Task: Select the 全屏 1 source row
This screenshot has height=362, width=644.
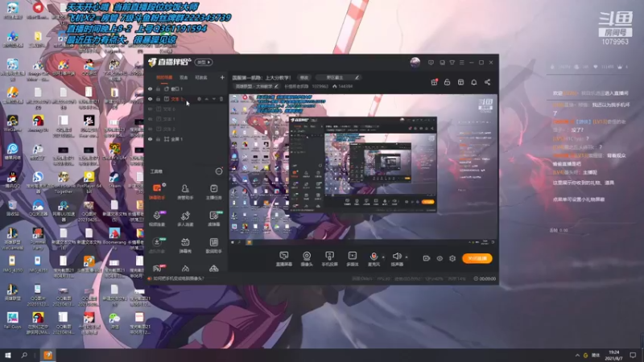Action: coord(187,139)
